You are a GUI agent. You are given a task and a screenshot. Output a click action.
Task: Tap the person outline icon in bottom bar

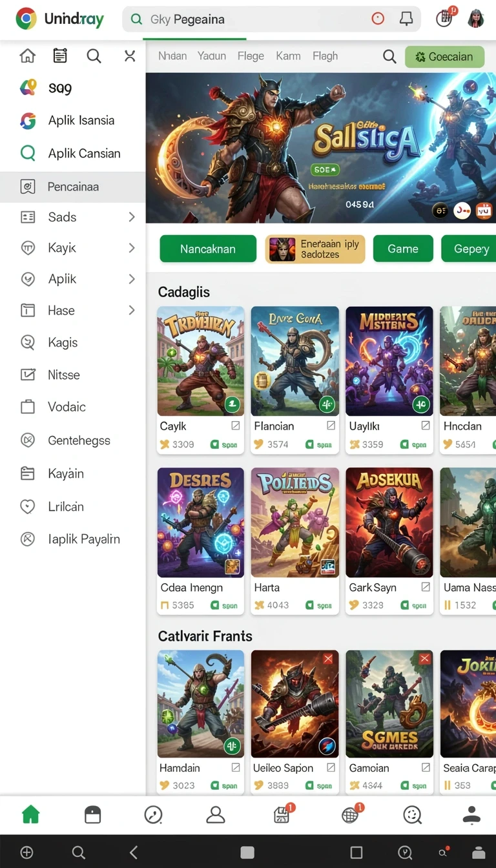(215, 815)
